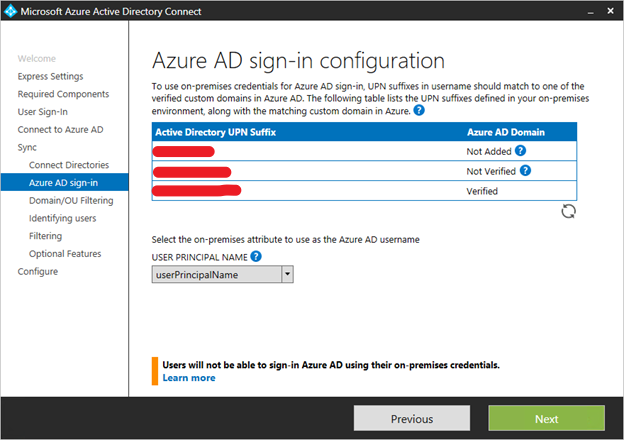Click the Azure AD sign-in configuration heading

click(298, 61)
